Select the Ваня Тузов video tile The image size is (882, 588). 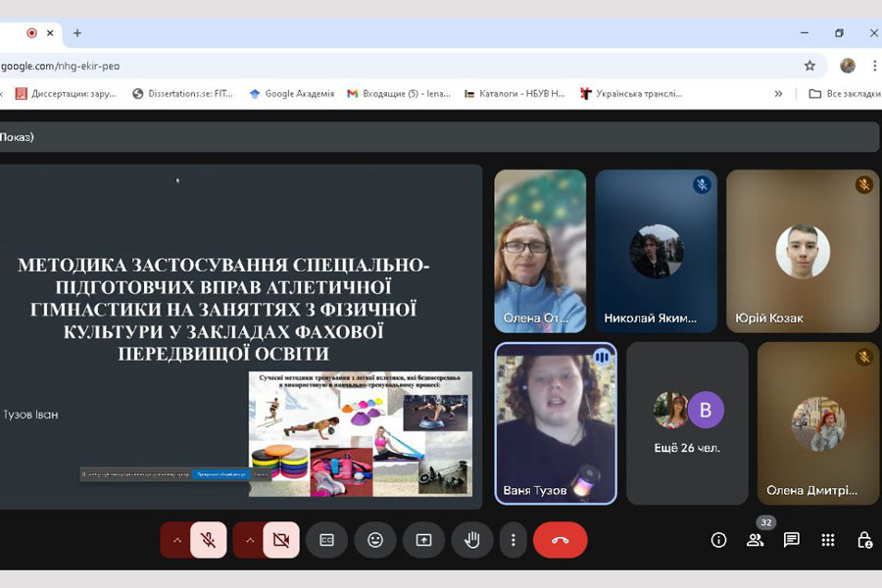pos(555,422)
